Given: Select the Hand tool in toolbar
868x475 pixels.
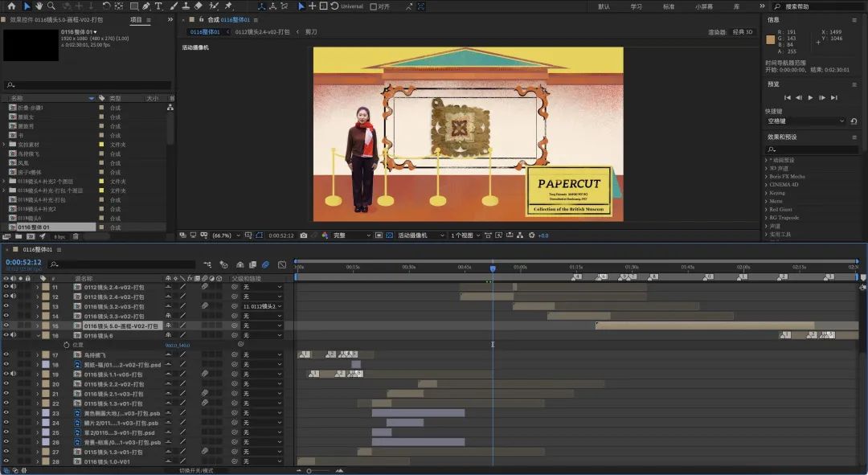Looking at the screenshot, I should pos(40,6).
